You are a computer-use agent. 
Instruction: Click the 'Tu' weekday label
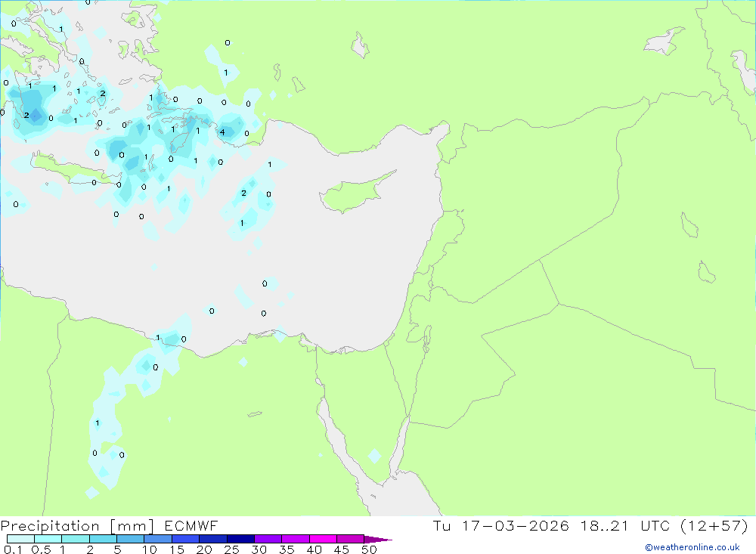(x=442, y=526)
